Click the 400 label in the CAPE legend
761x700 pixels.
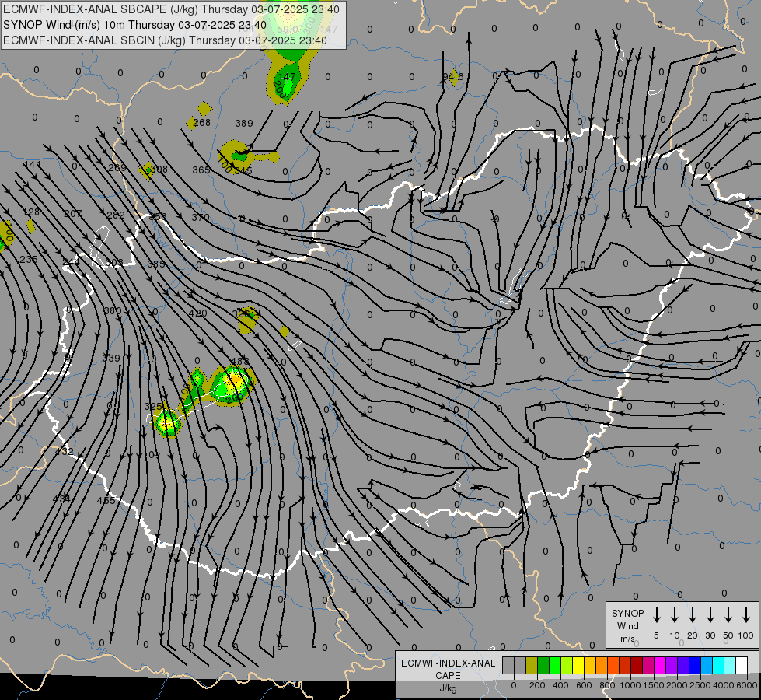pos(560,685)
